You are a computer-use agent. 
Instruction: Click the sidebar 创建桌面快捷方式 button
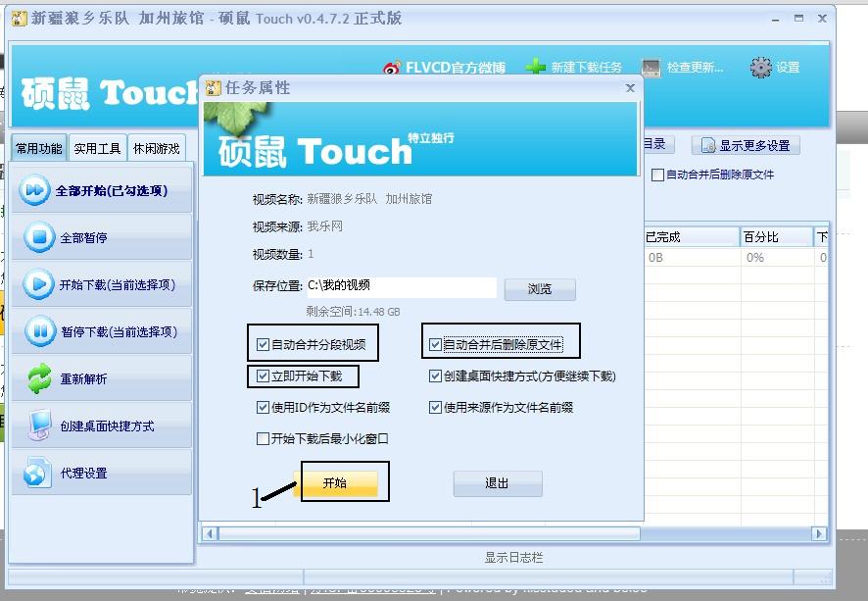102,426
